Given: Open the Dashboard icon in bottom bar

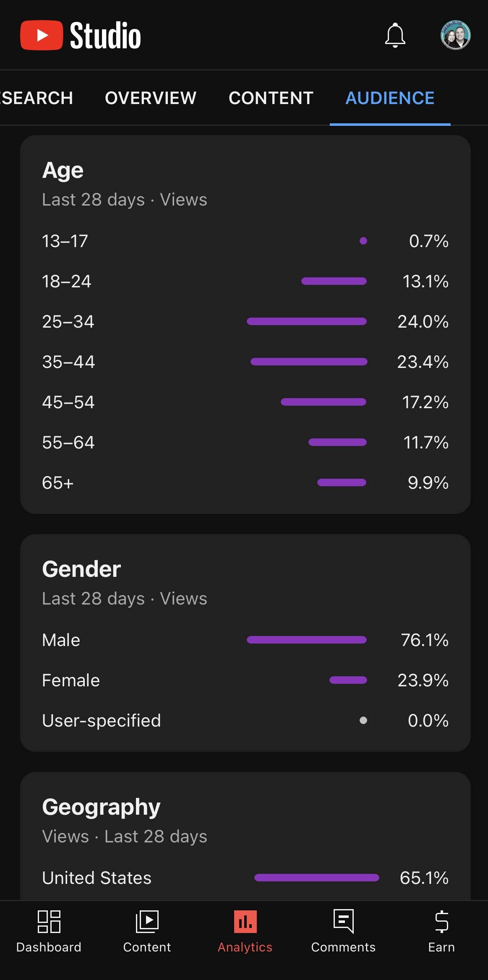Looking at the screenshot, I should pos(49,922).
